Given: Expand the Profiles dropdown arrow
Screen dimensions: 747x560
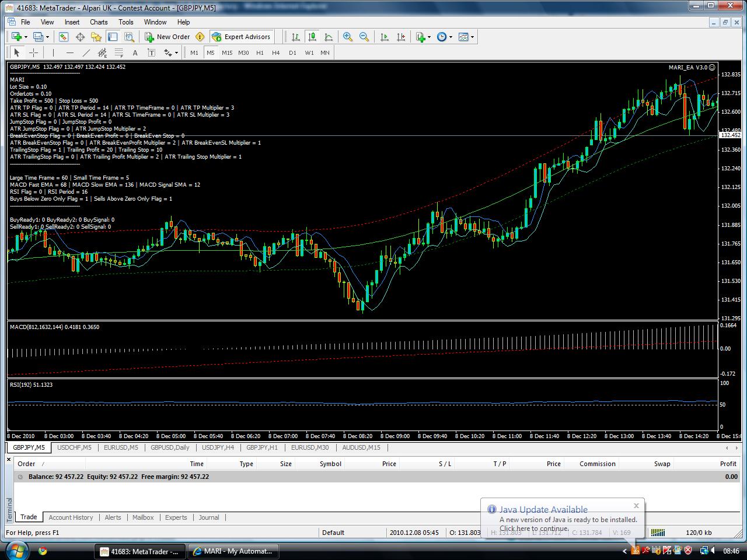Looking at the screenshot, I should point(48,37).
